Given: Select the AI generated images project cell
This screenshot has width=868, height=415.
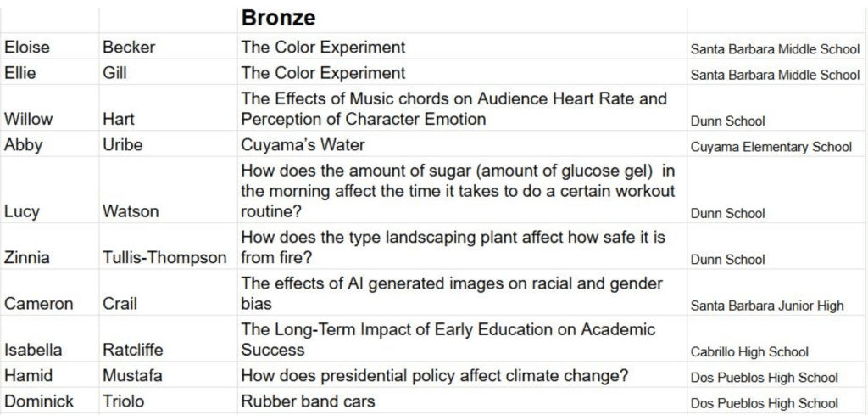Looking at the screenshot, I should click(x=452, y=293).
